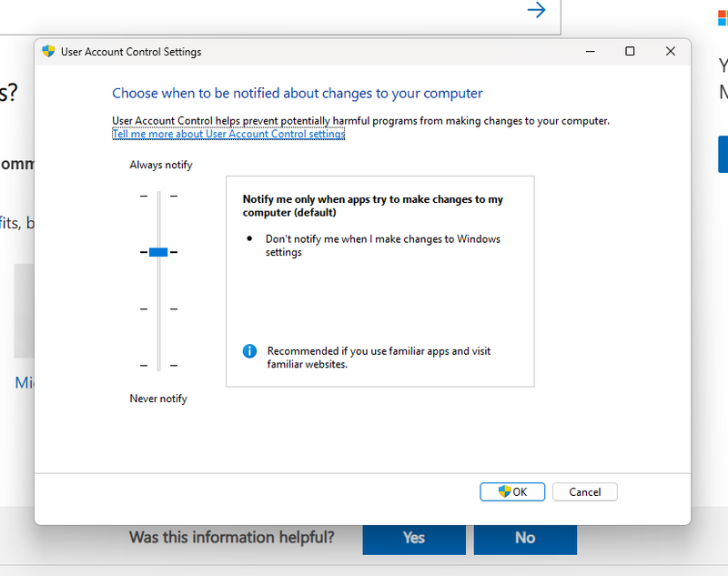Set slider to the bottom Never notify tick

click(158, 365)
